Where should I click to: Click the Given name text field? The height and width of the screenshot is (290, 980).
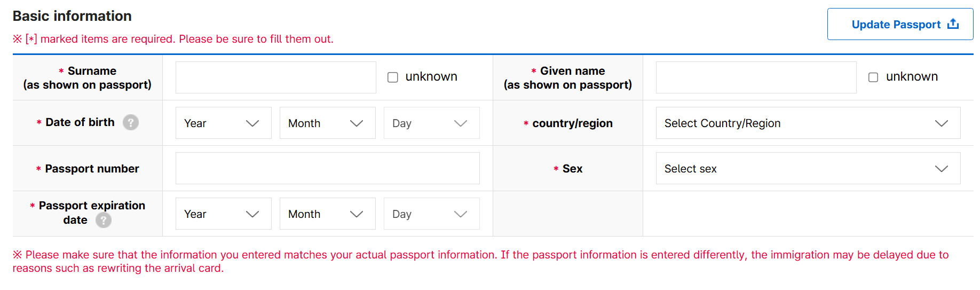(x=756, y=77)
